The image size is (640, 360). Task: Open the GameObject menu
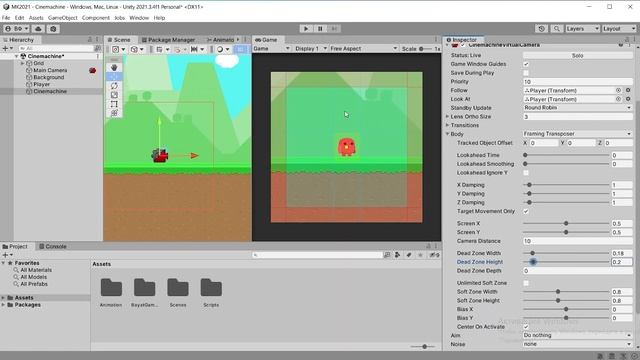[62, 18]
